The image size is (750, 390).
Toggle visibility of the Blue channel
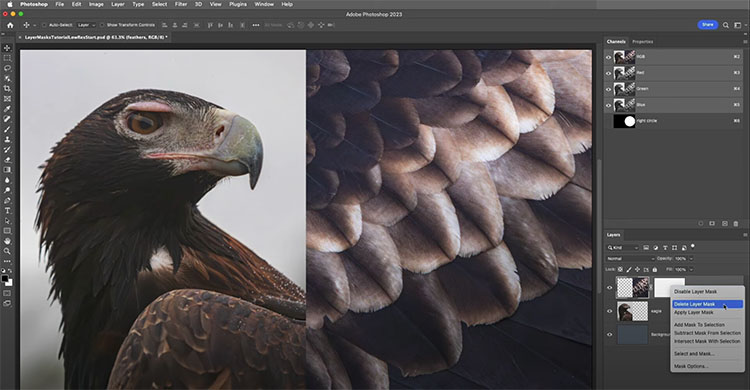click(x=608, y=105)
